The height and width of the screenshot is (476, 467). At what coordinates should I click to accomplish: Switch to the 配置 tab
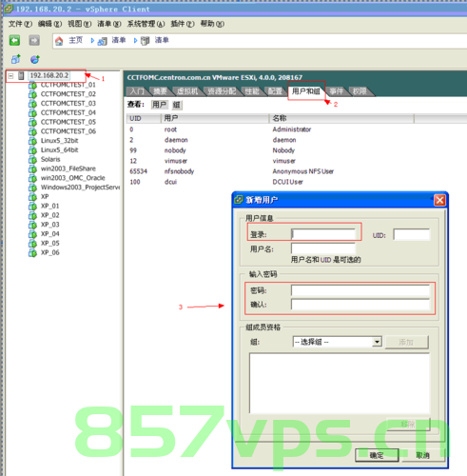[x=275, y=91]
